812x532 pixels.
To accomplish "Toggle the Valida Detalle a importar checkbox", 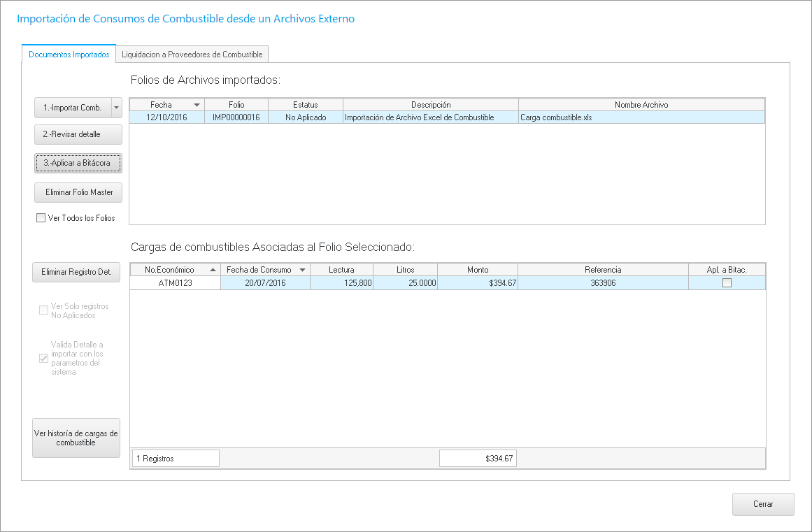I will (x=43, y=358).
